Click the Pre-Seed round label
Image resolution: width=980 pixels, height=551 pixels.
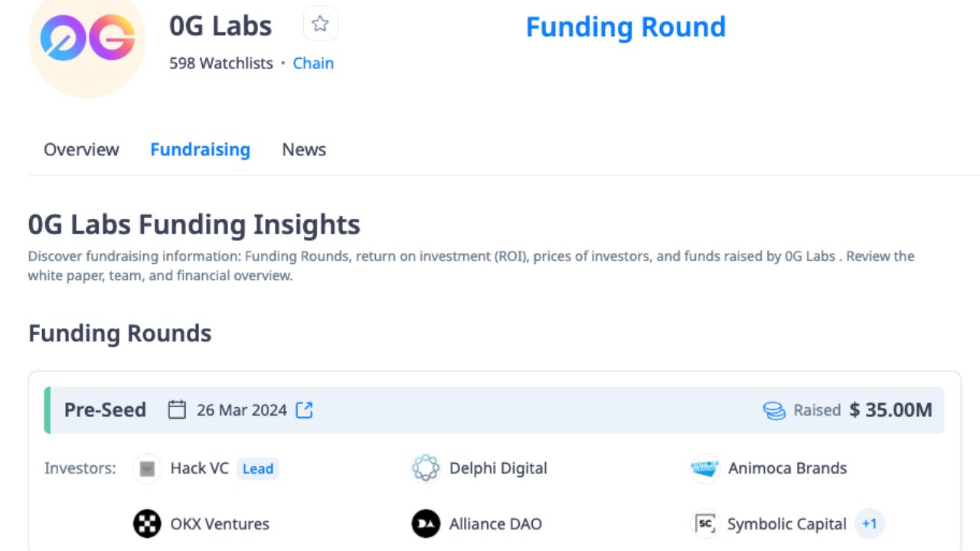click(x=105, y=410)
